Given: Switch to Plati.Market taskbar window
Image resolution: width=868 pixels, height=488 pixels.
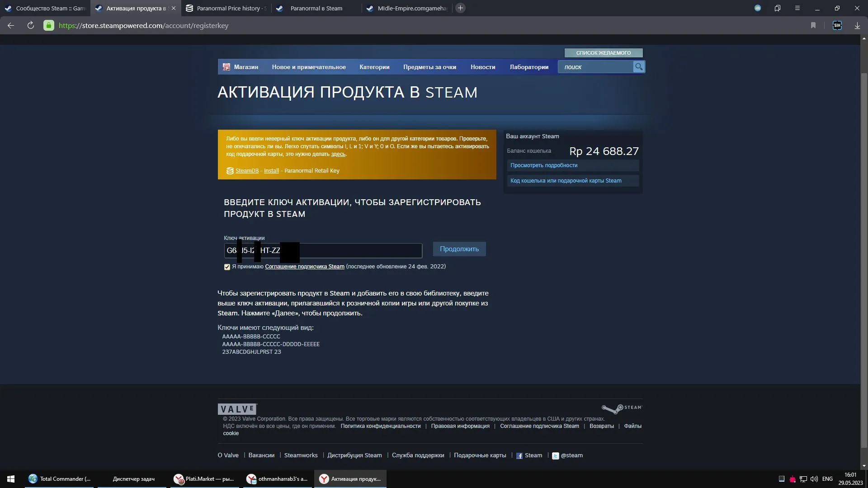Looking at the screenshot, I should 205,479.
